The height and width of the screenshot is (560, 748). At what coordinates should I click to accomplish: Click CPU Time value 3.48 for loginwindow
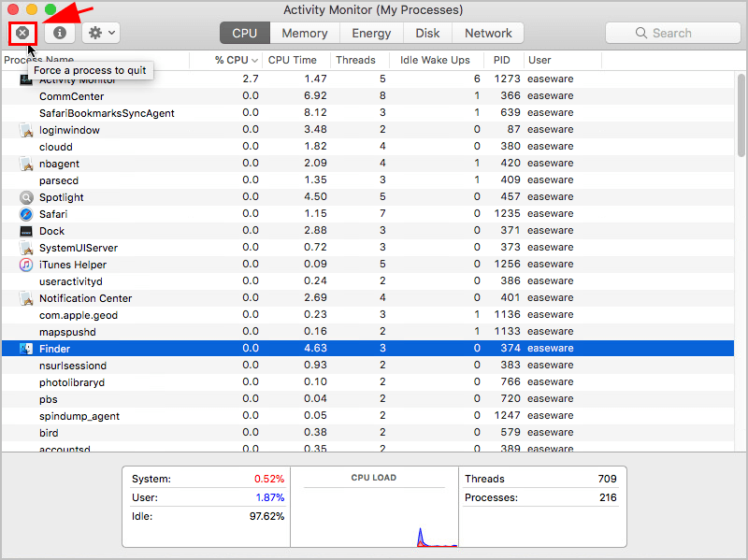click(315, 129)
